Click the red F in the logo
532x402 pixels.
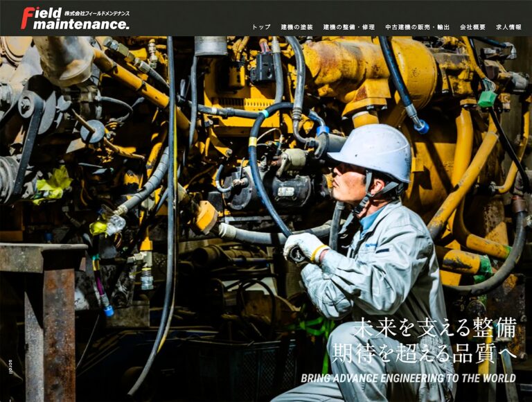pyautogui.click(x=27, y=18)
